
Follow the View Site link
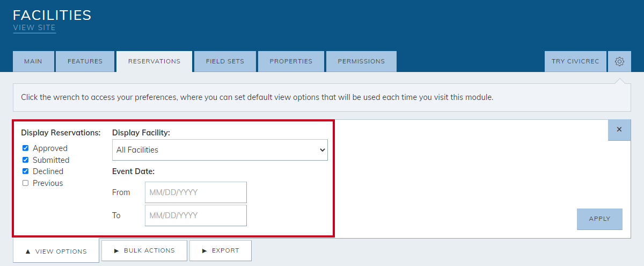pyautogui.click(x=34, y=28)
